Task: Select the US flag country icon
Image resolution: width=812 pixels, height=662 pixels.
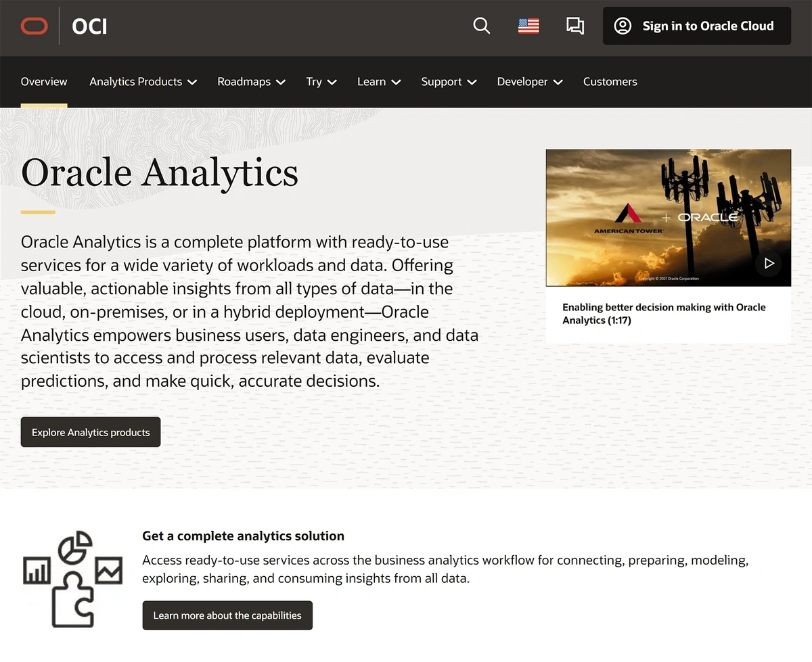Action: coord(528,26)
